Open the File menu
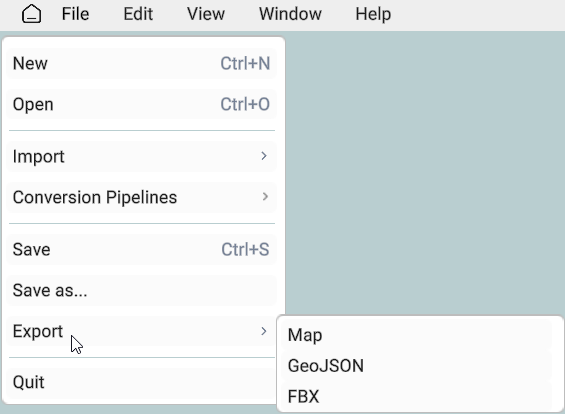This screenshot has width=565, height=414. pyautogui.click(x=75, y=14)
